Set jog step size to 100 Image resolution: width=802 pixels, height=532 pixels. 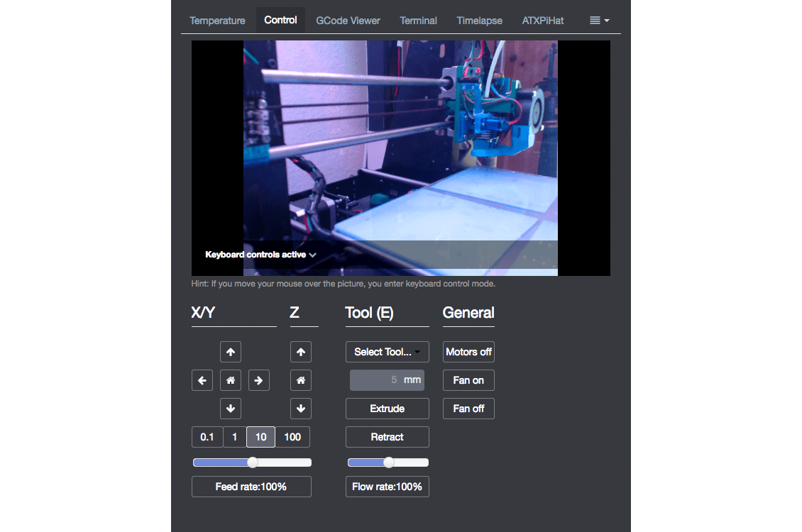(x=292, y=437)
